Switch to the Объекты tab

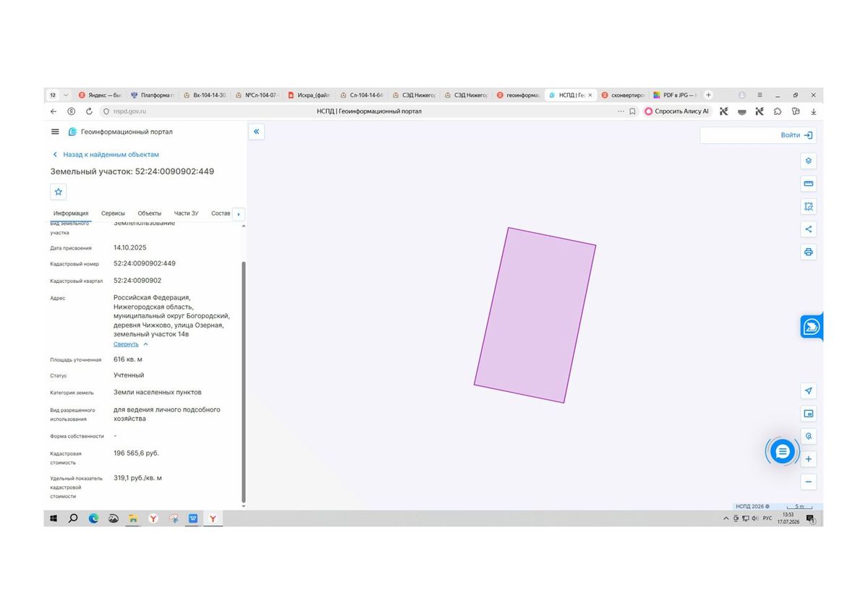(150, 213)
